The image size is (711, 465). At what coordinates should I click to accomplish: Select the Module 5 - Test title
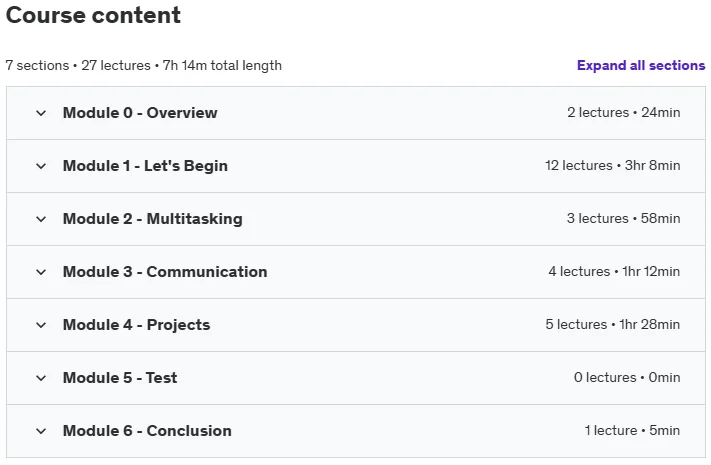[120, 377]
